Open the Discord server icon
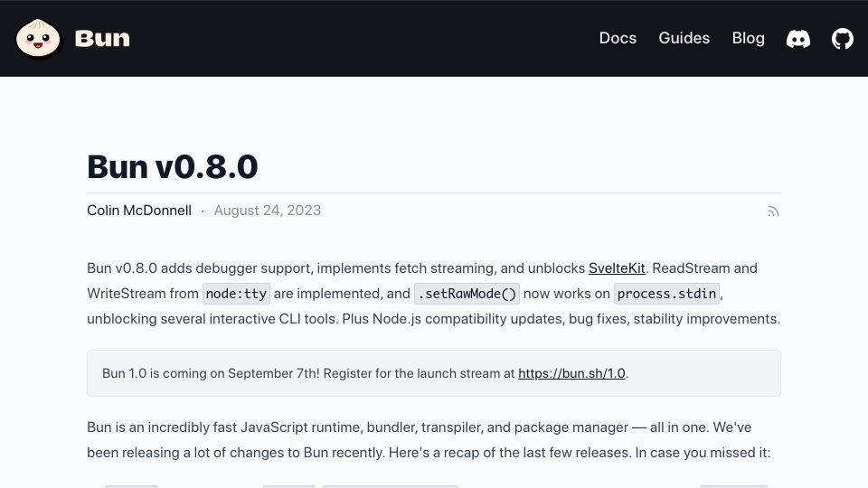 click(x=798, y=39)
